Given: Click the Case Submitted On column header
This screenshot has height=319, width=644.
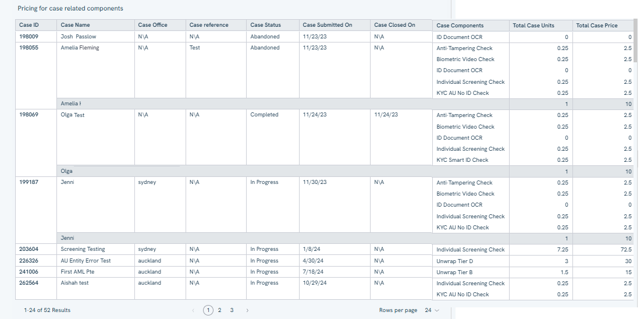Looking at the screenshot, I should pos(335,25).
